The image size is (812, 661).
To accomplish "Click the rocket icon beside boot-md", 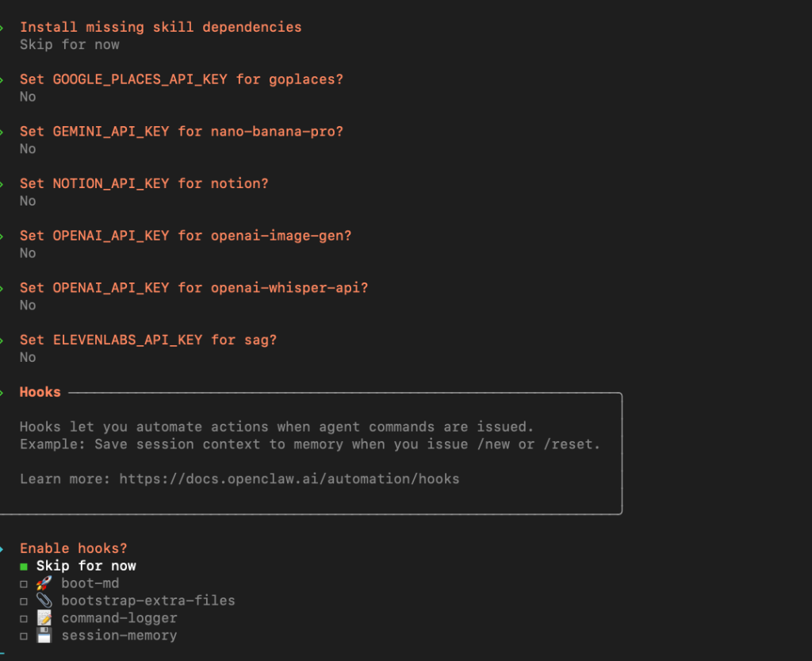I will pos(44,583).
